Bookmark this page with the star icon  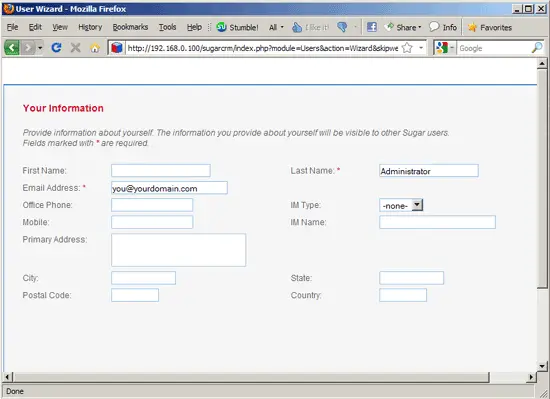click(407, 48)
